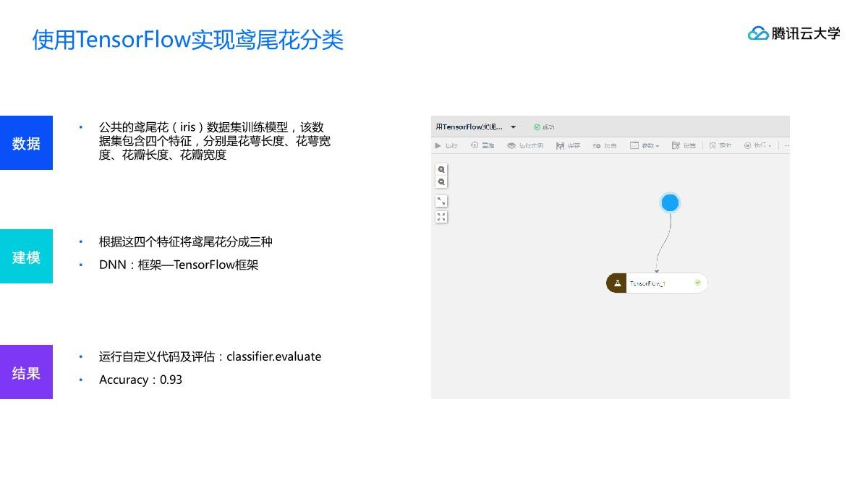This screenshot has width=868, height=488.
Task: Click the purple 结果 label box
Action: coord(26,372)
